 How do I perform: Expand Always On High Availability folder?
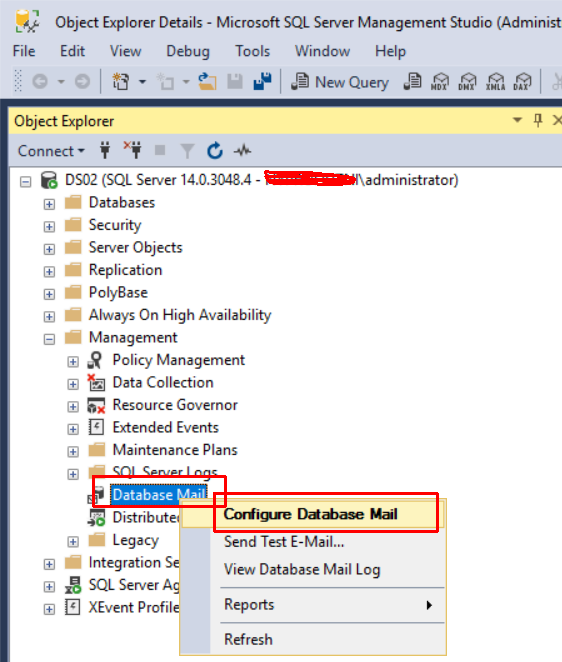(49, 317)
